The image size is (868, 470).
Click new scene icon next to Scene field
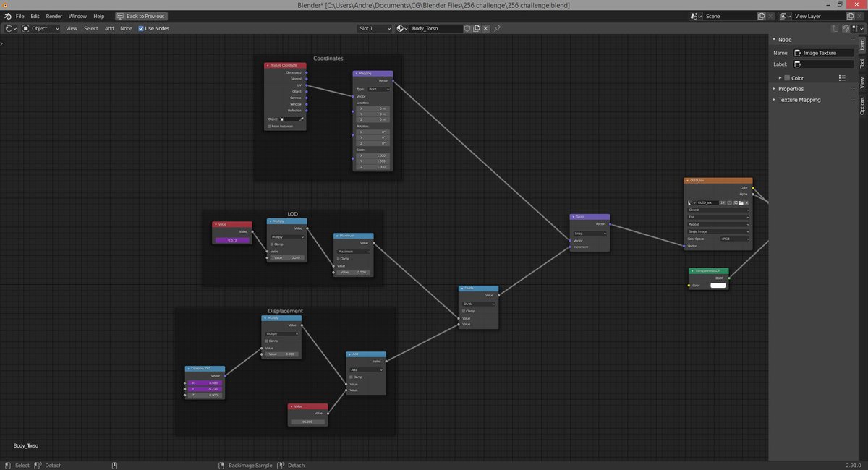[761, 16]
